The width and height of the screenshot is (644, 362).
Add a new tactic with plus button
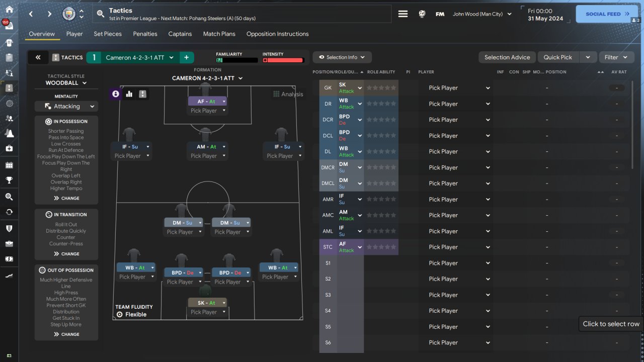tap(186, 57)
